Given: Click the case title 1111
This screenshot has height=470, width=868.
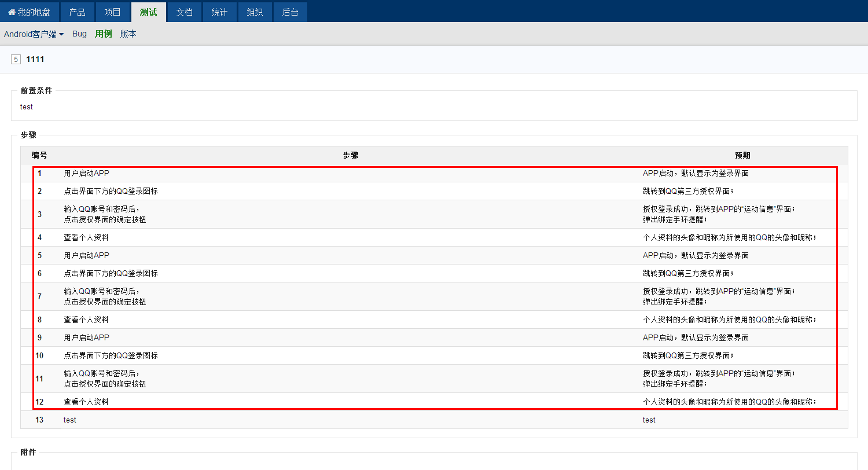Looking at the screenshot, I should coord(35,59).
